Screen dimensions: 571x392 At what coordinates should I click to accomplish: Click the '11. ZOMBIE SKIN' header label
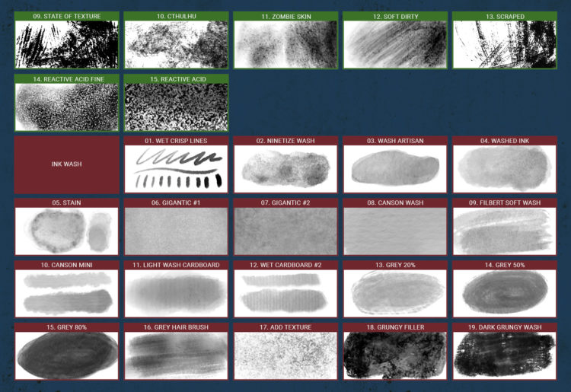285,17
